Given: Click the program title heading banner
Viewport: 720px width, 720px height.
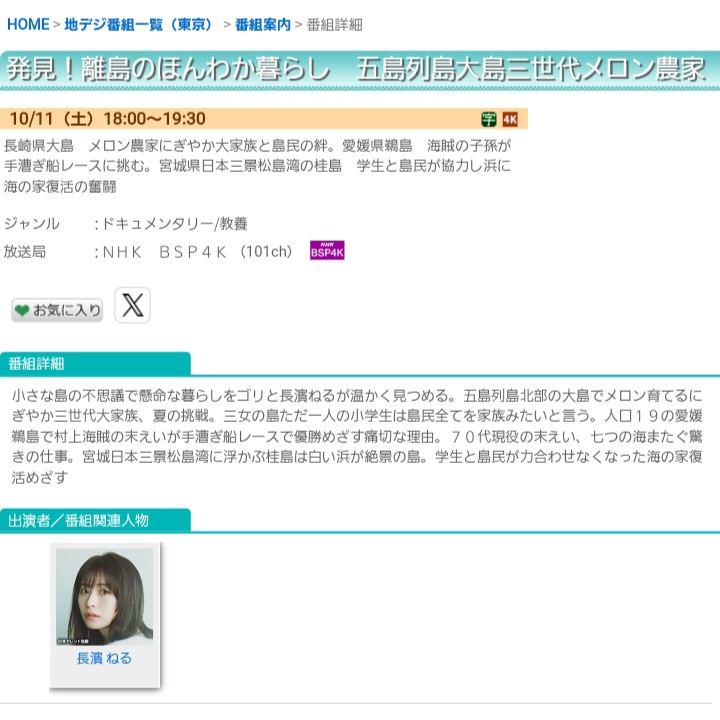Looking at the screenshot, I should pos(358,69).
